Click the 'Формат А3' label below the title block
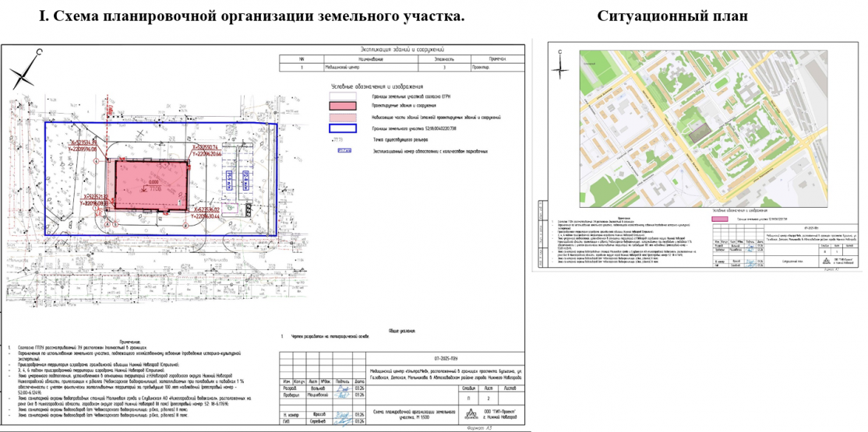Screen dimensions: 868x432 point(479,428)
